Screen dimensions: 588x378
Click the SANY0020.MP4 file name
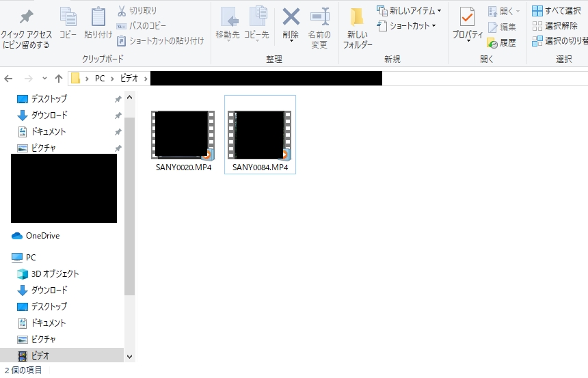(184, 167)
